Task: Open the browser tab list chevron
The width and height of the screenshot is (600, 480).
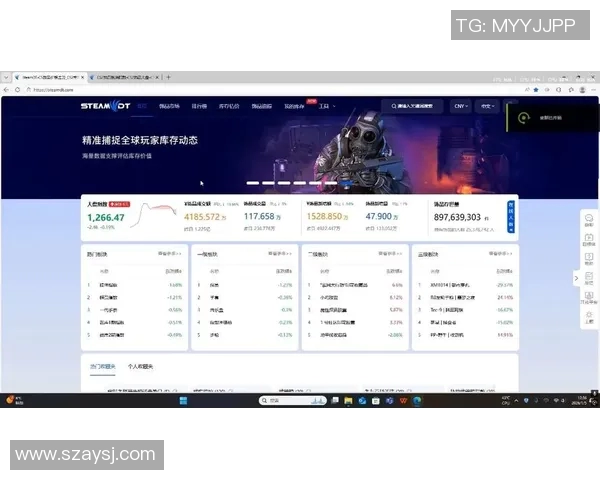Action: 6,77
